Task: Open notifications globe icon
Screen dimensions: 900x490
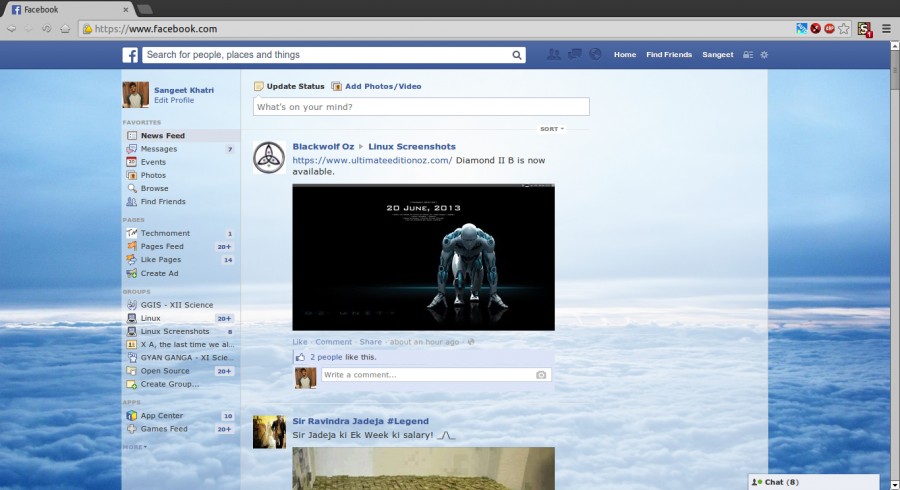Action: click(595, 55)
